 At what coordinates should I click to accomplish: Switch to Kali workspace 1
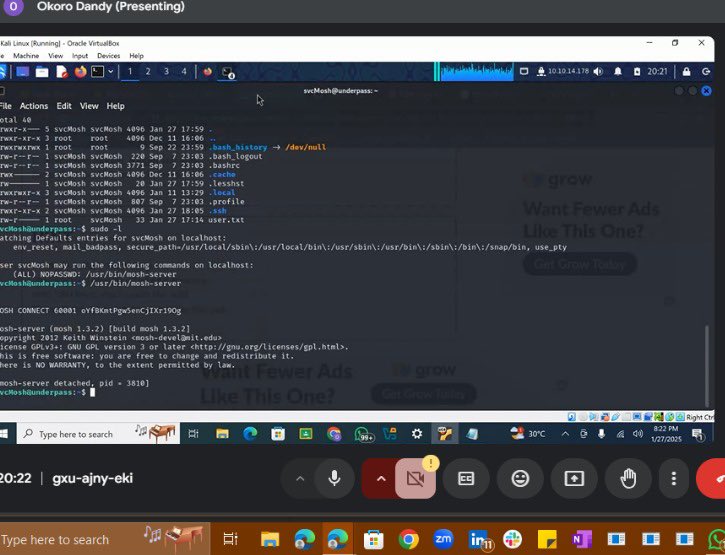pos(130,72)
